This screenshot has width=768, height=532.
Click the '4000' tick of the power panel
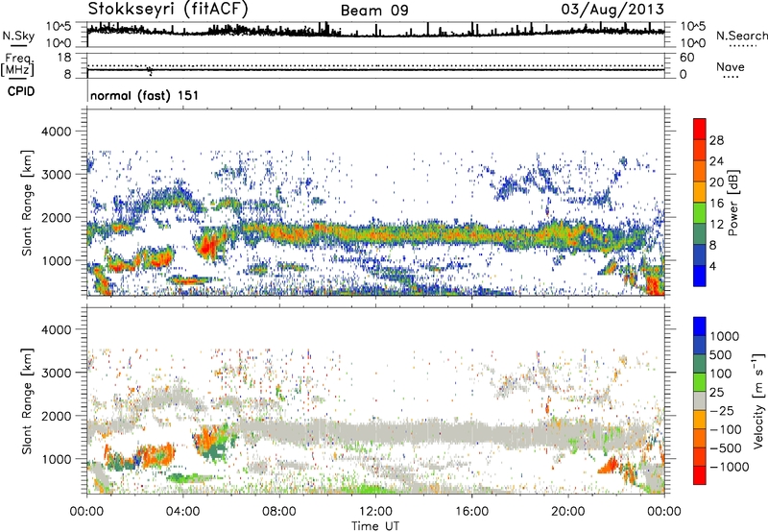[x=57, y=132]
